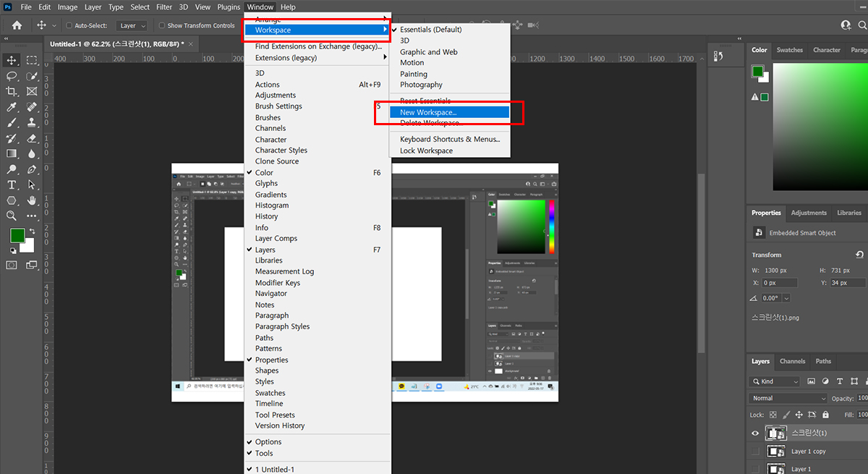Viewport: 868px width, 474px height.
Task: Select the Brush tool
Action: coord(12,123)
